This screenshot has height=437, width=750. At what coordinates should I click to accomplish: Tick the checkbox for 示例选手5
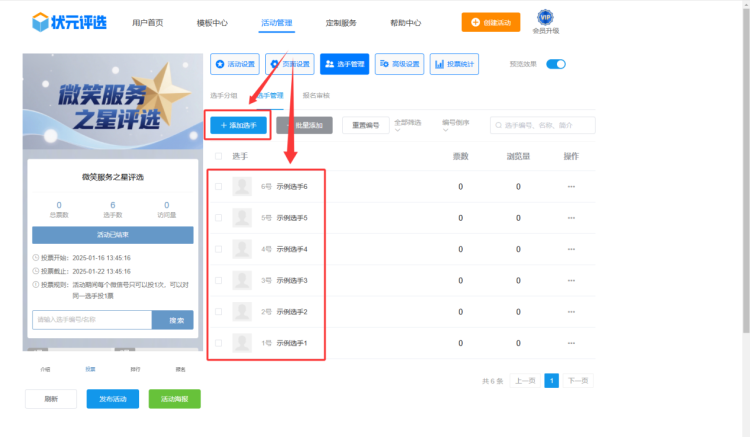point(219,218)
